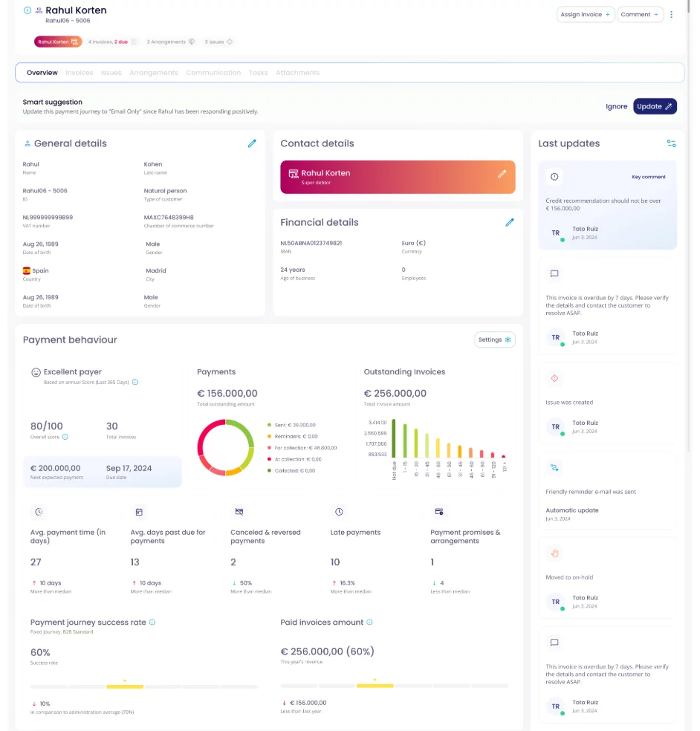The image size is (700, 731).
Task: Open the three-dot more options menu
Action: 672,14
